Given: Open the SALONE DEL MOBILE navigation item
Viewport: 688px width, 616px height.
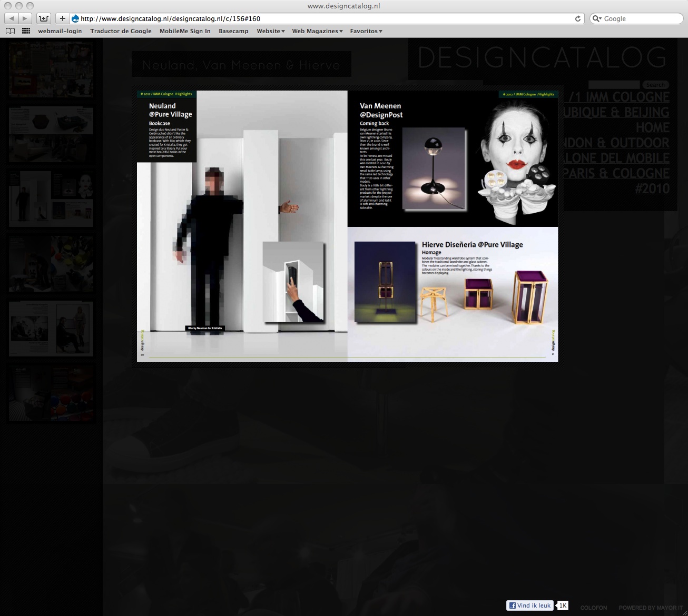Looking at the screenshot, I should tap(616, 158).
